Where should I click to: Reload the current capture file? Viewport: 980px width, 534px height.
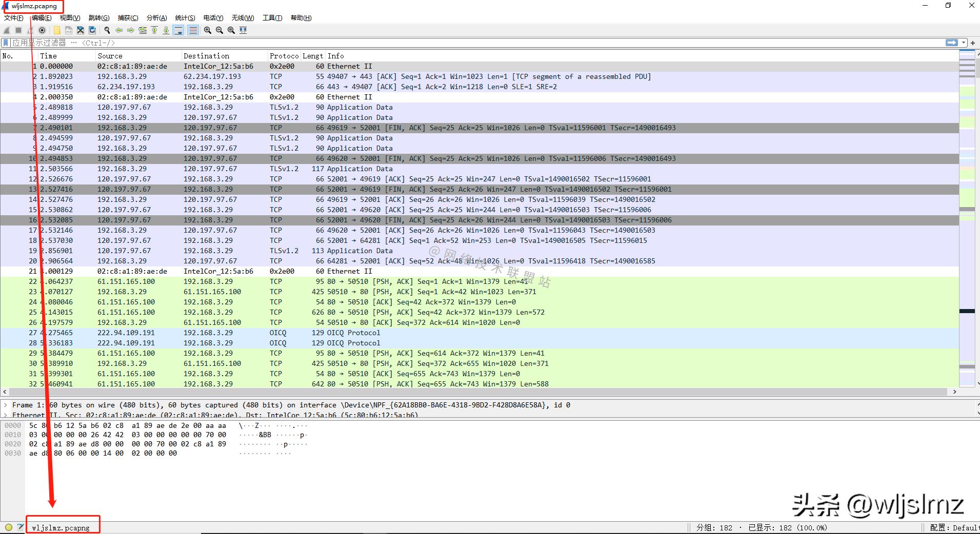pyautogui.click(x=92, y=30)
